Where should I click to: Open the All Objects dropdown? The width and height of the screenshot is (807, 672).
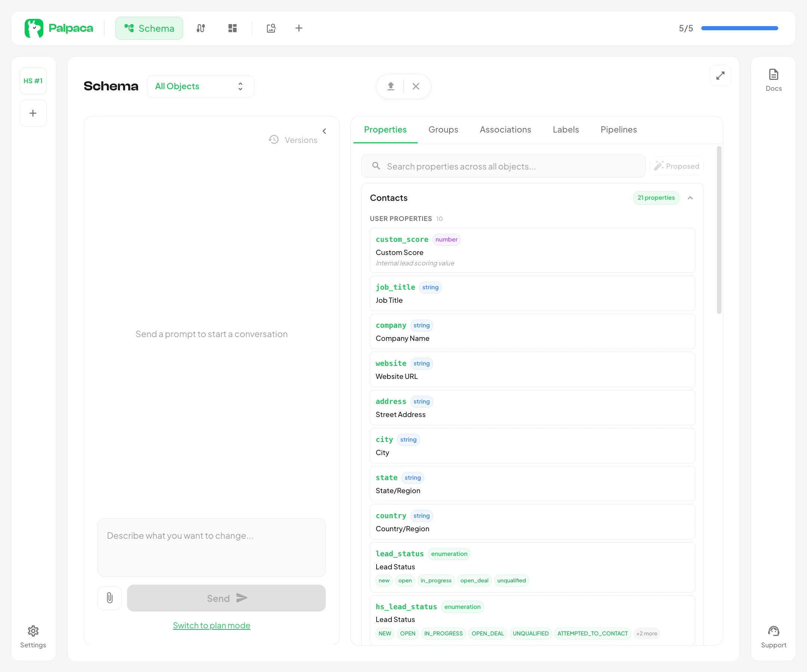point(201,86)
